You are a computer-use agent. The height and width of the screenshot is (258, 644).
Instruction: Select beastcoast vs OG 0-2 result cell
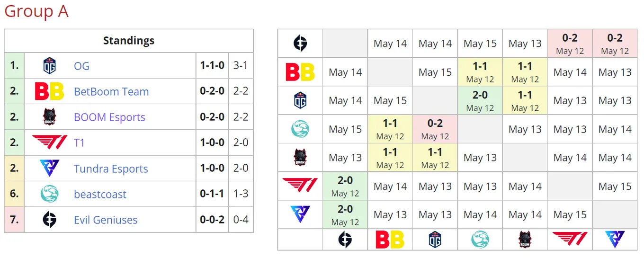435,129
